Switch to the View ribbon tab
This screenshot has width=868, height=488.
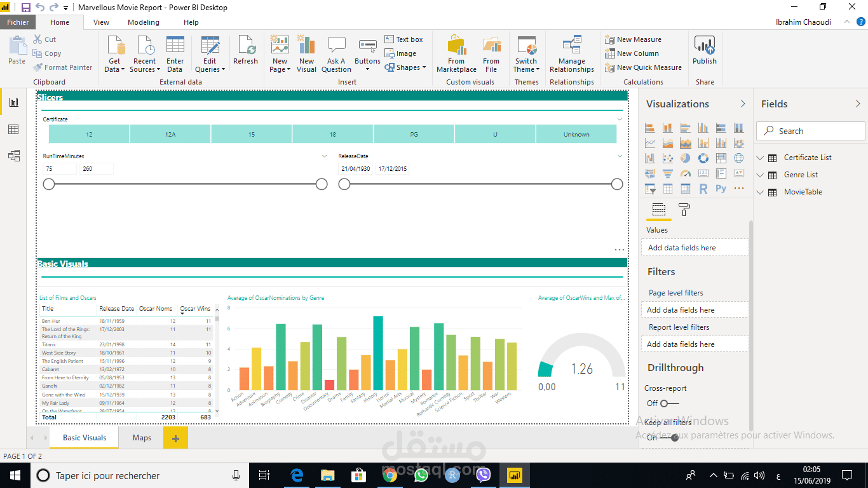[101, 22]
